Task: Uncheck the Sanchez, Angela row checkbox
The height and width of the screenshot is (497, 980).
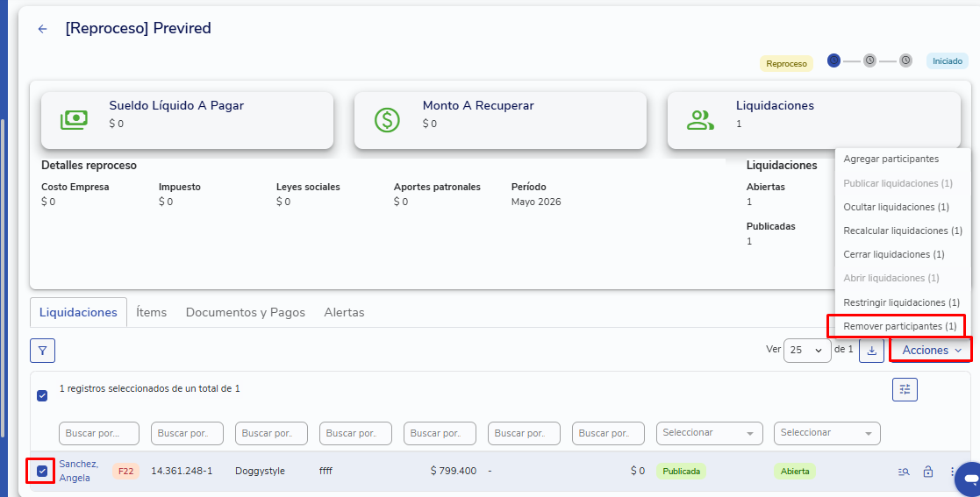Action: pyautogui.click(x=42, y=471)
